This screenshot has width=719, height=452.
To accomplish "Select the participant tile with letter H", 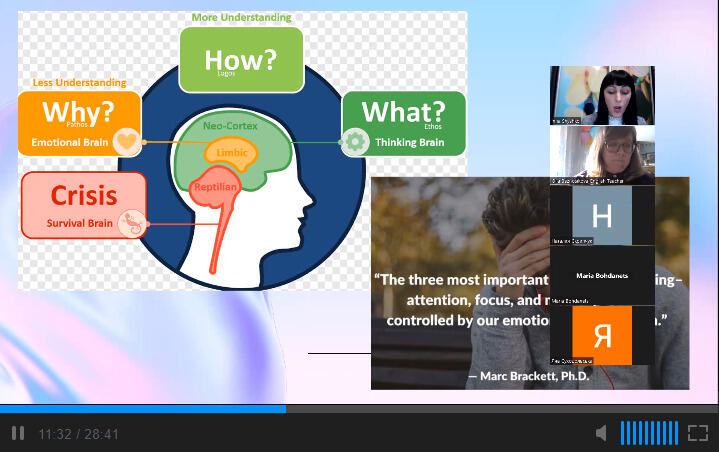I will [602, 215].
